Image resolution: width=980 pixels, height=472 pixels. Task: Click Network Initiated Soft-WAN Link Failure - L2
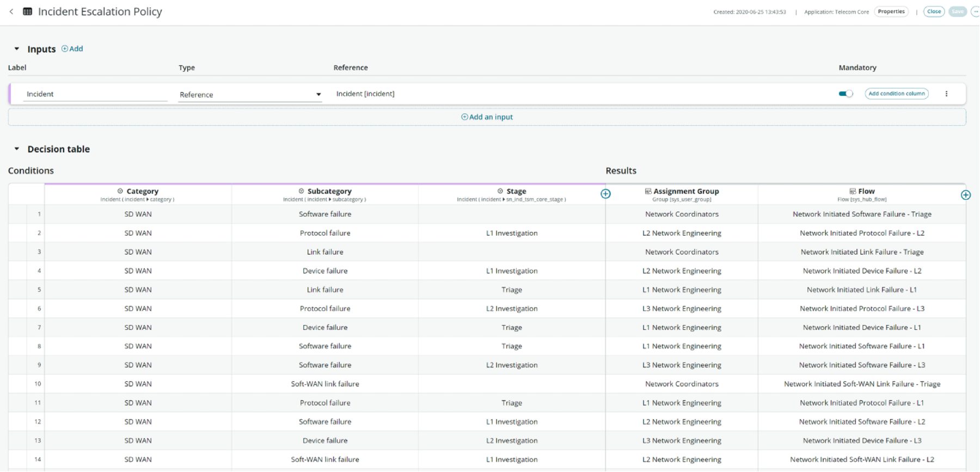point(862,459)
